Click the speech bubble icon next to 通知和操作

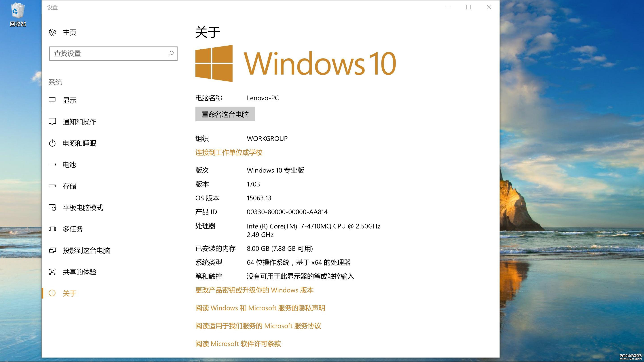(x=52, y=122)
